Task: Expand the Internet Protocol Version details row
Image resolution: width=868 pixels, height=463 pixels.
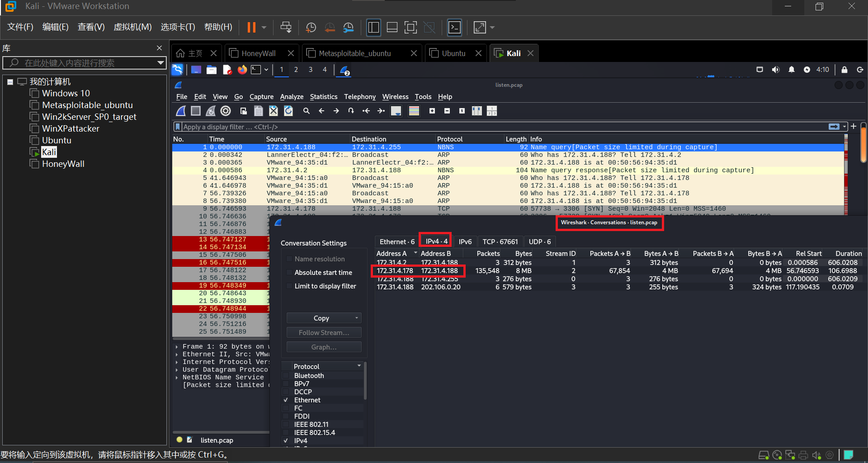Action: [x=177, y=362]
